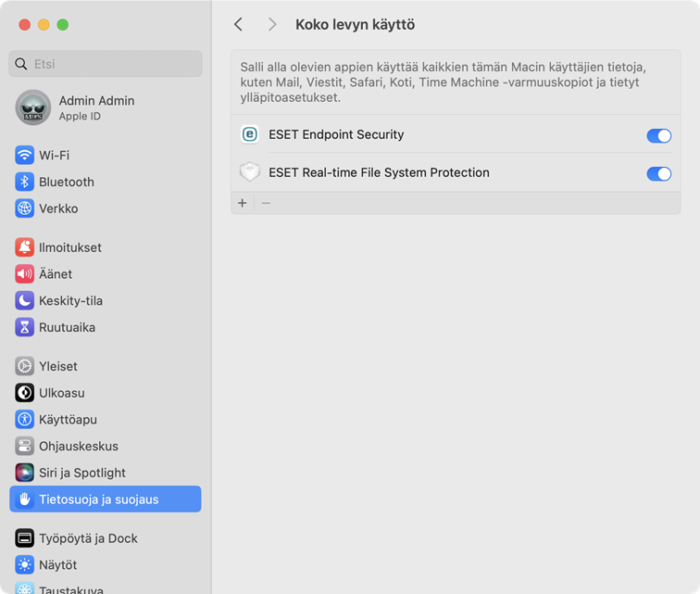Viewport: 700px width, 594px height.
Task: Click the Verkko globe icon
Action: pyautogui.click(x=25, y=209)
